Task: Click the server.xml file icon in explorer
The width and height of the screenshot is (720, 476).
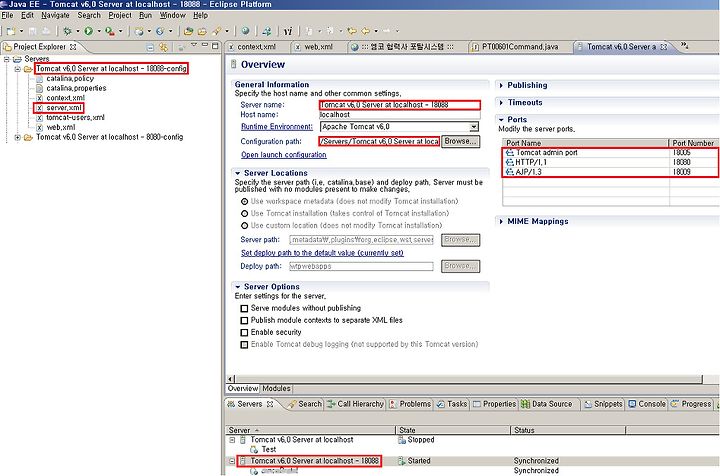Action: pos(39,108)
